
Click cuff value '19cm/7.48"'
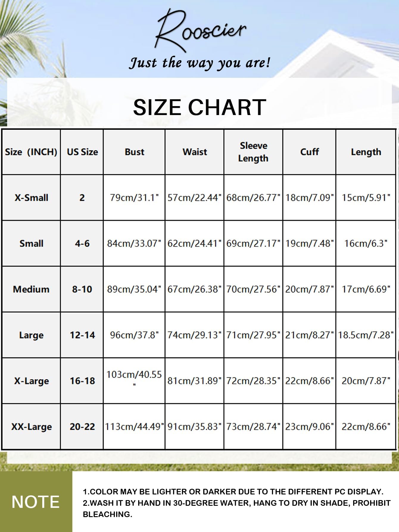click(x=309, y=243)
